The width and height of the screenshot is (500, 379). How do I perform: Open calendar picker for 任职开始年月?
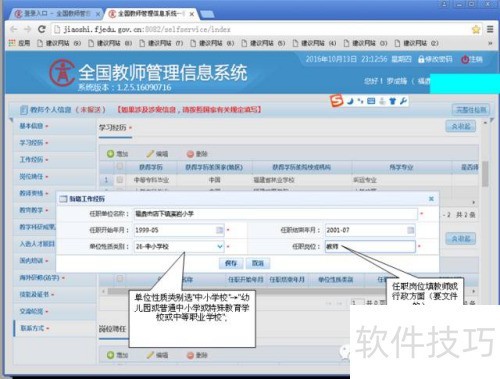220,230
